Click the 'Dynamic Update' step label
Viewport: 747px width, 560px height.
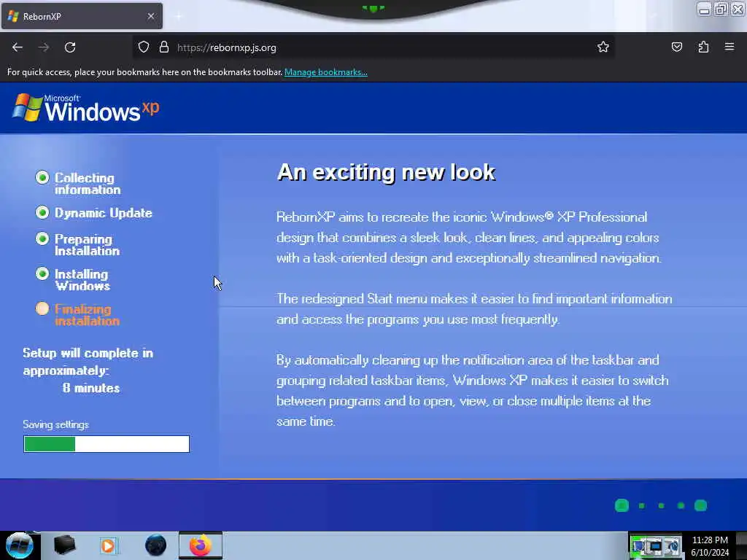[104, 213]
